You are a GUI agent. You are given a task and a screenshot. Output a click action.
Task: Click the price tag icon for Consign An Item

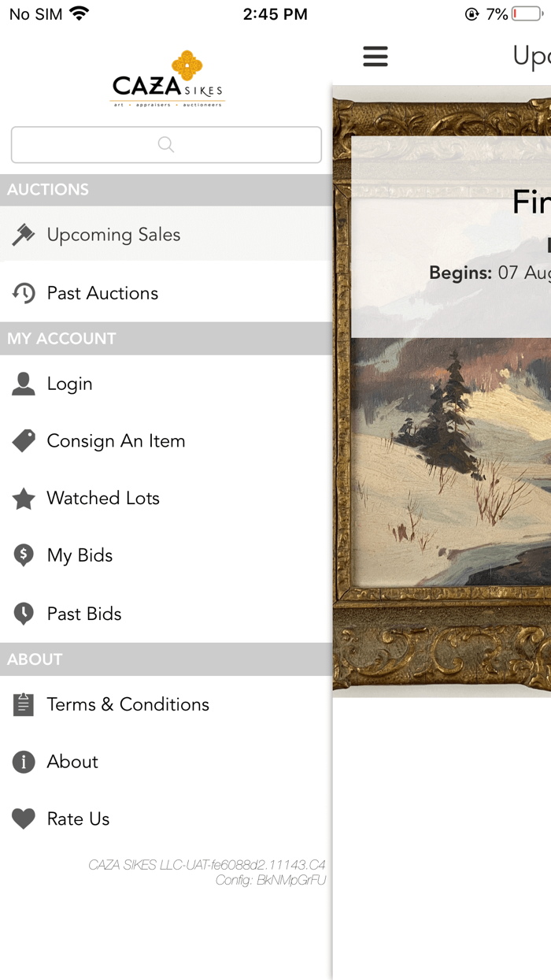tap(24, 440)
